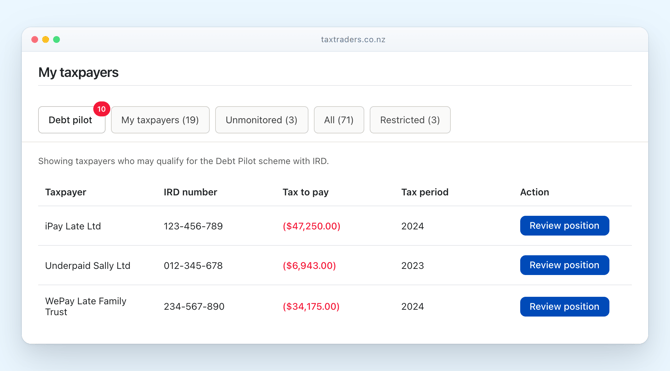Maximize the window with the green button
This screenshot has height=371, width=670.
point(56,39)
